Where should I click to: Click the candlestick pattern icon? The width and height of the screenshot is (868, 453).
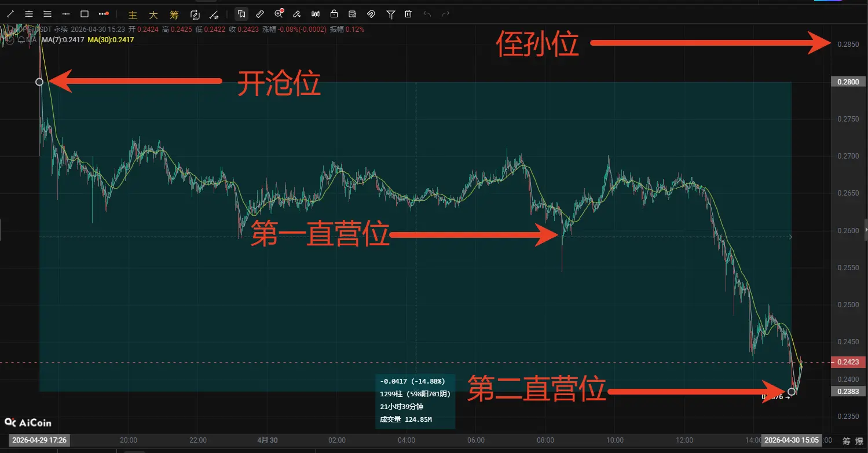[316, 14]
